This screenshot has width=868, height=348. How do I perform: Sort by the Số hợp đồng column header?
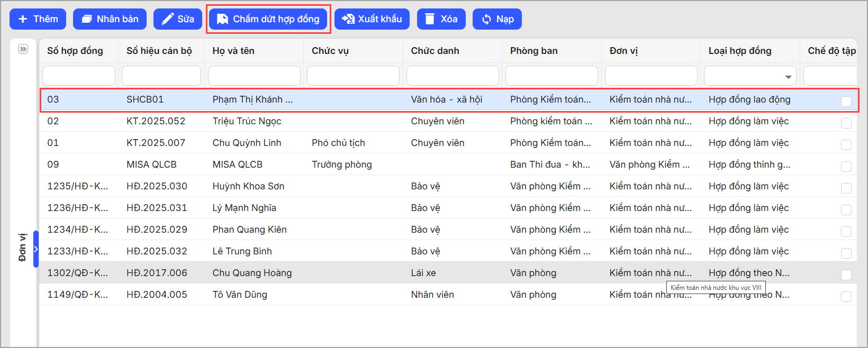point(75,51)
